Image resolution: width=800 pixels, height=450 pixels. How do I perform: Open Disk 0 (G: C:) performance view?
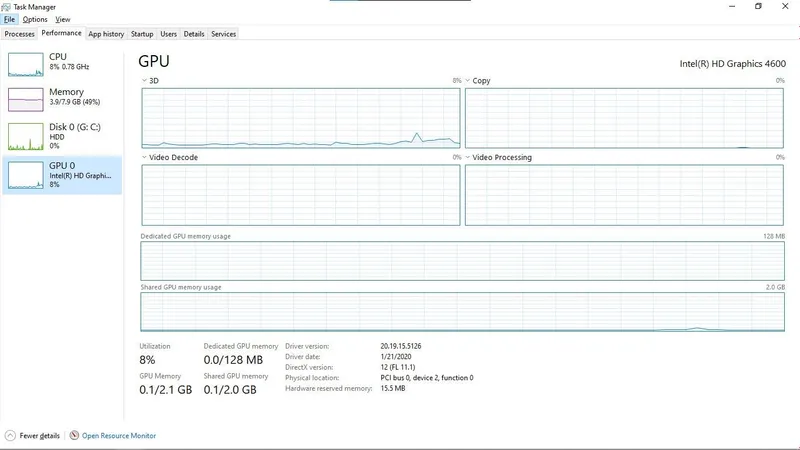point(62,136)
